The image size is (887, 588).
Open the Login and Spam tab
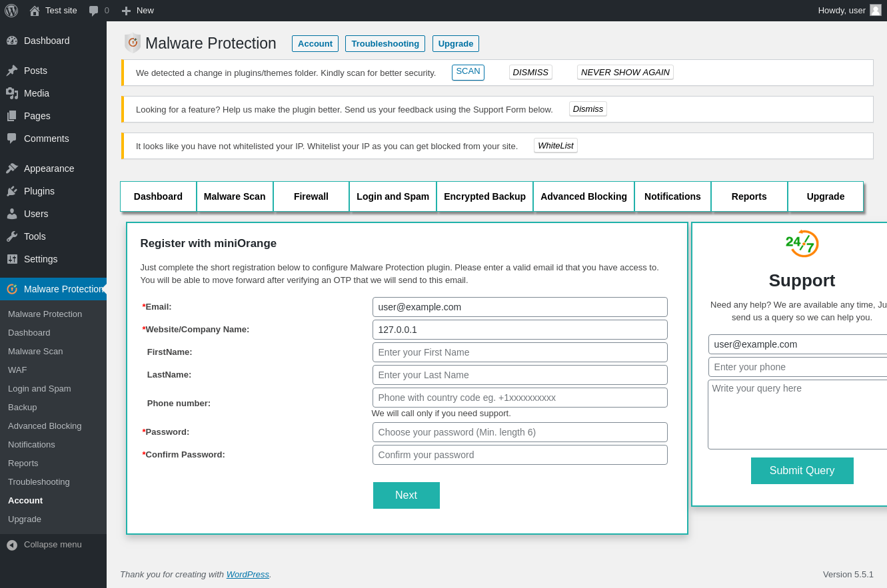tap(393, 196)
